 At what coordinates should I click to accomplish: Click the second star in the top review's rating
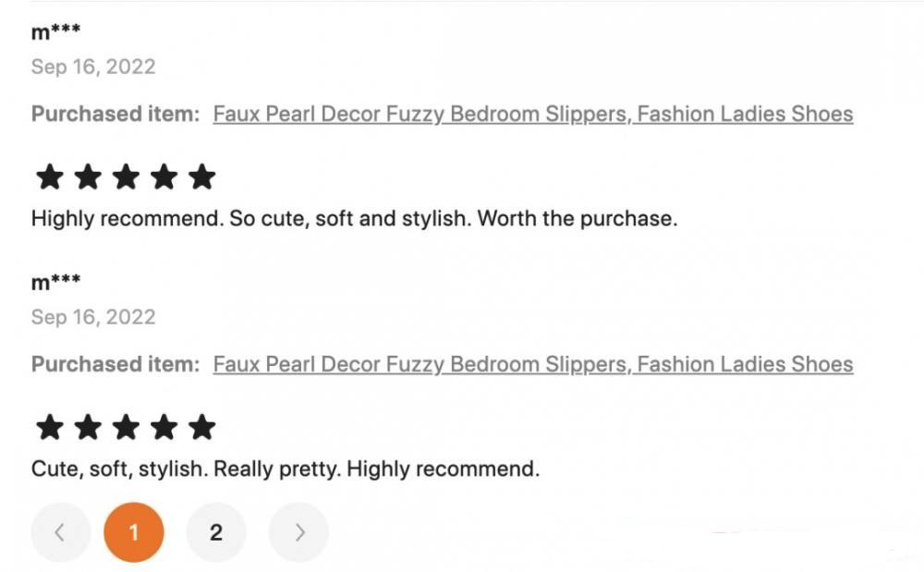[x=87, y=176]
